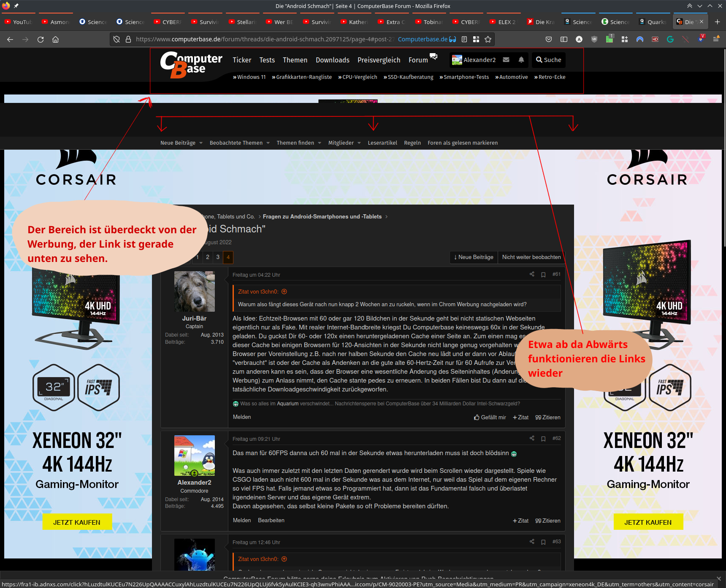Open the Firefox home page
This screenshot has width=726, height=588.
coord(55,39)
